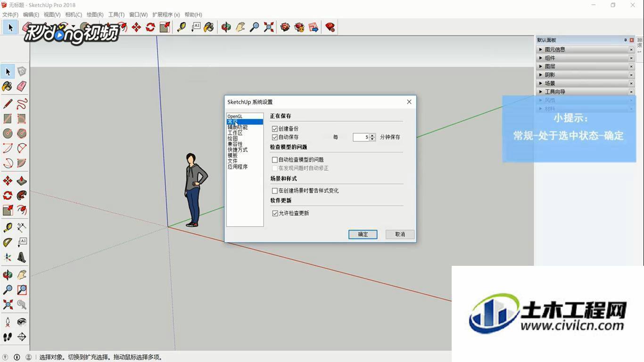This screenshot has height=362, width=644.
Task: Select the Circle tool
Action: click(x=8, y=133)
